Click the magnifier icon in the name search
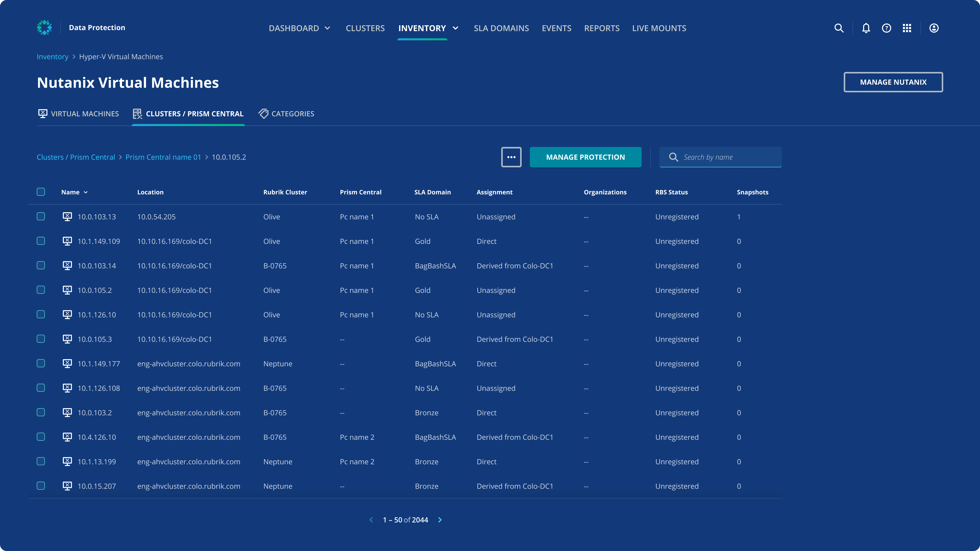This screenshot has height=551, width=980. (x=673, y=157)
